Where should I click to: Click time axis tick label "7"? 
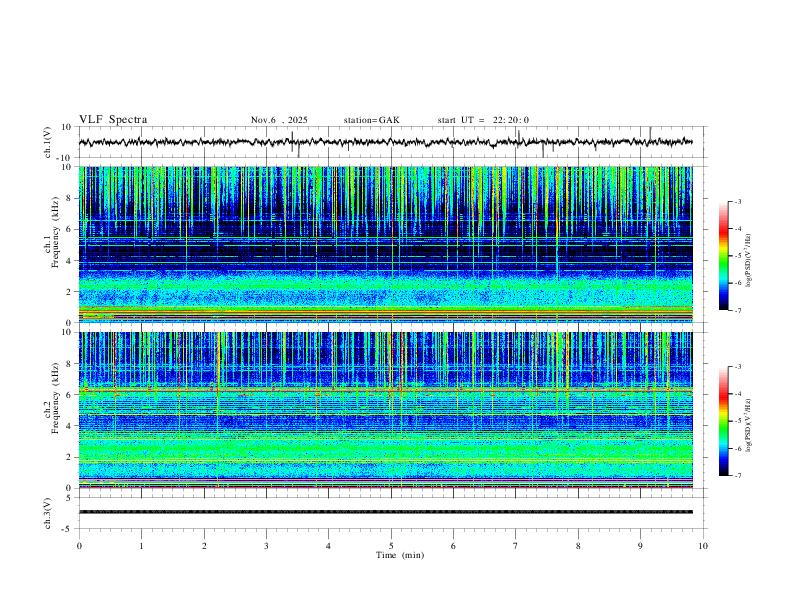pos(516,546)
